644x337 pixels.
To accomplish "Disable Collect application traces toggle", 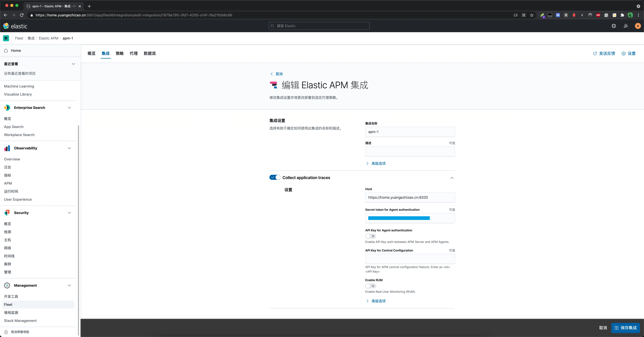I will (x=275, y=178).
